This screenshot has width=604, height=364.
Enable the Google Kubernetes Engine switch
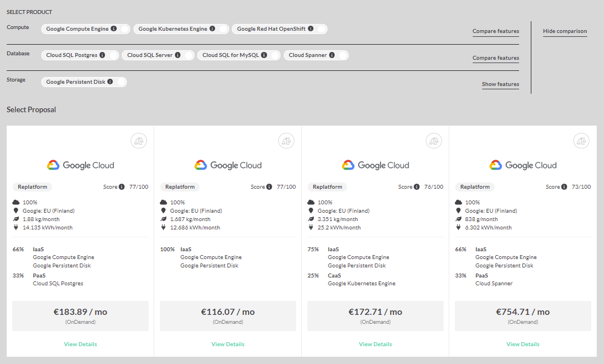coord(222,29)
